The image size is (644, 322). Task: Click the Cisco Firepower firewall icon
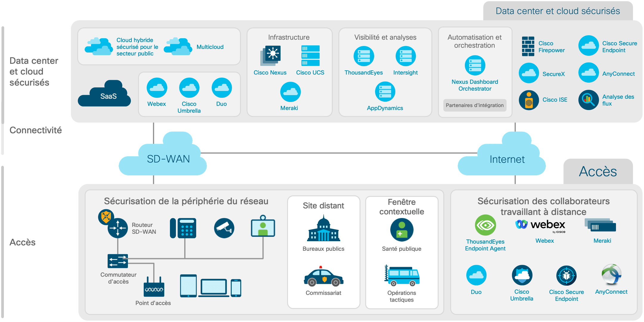[x=528, y=46]
